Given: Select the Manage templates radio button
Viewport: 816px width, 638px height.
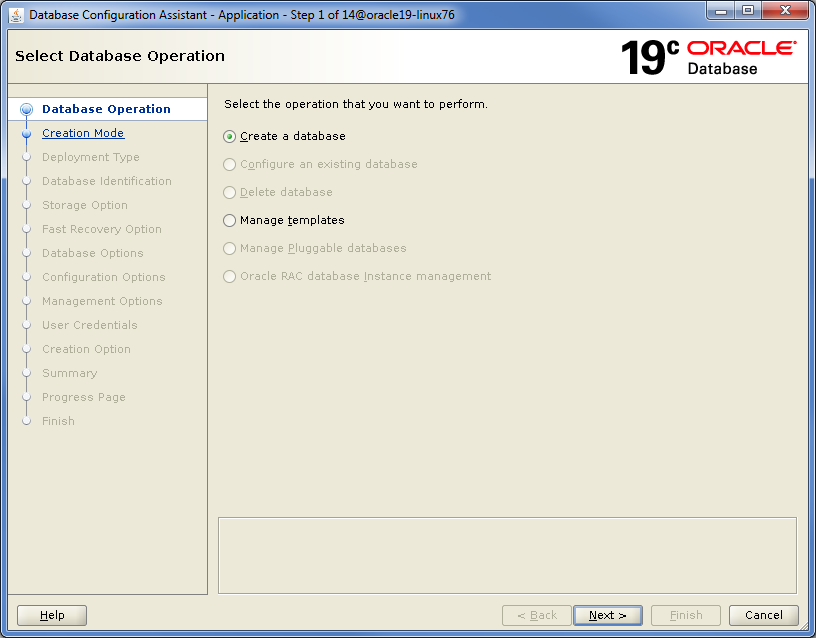Looking at the screenshot, I should [230, 220].
